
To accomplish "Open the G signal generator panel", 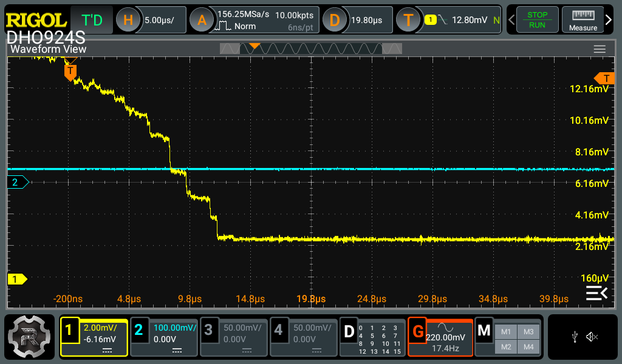I will tap(439, 337).
